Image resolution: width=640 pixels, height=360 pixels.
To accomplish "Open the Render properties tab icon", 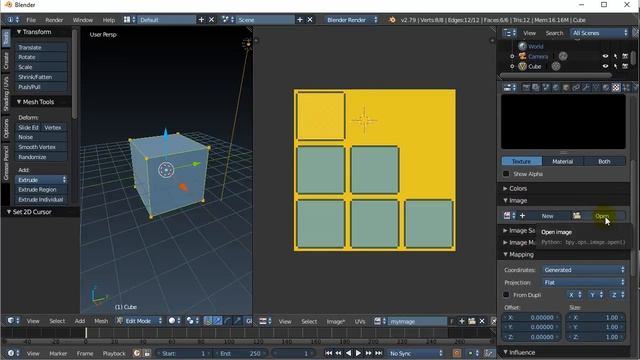I will click(526, 87).
